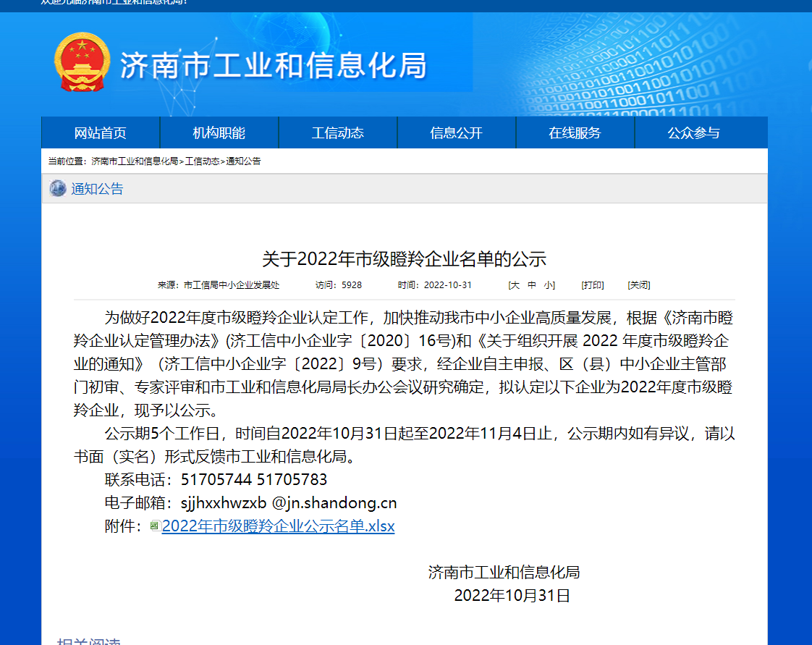812x645 pixels.
Task: Go to 工信动态 breadcrumb link
Action: pyautogui.click(x=203, y=161)
